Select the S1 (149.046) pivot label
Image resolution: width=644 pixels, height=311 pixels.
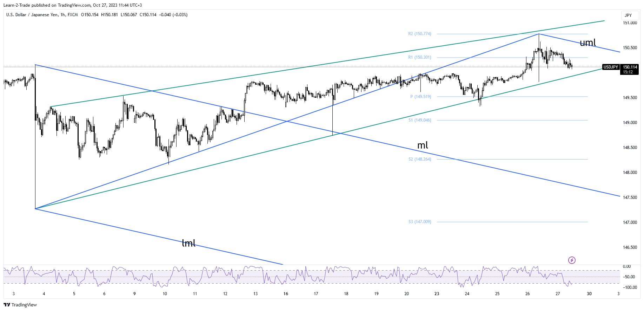pos(419,120)
